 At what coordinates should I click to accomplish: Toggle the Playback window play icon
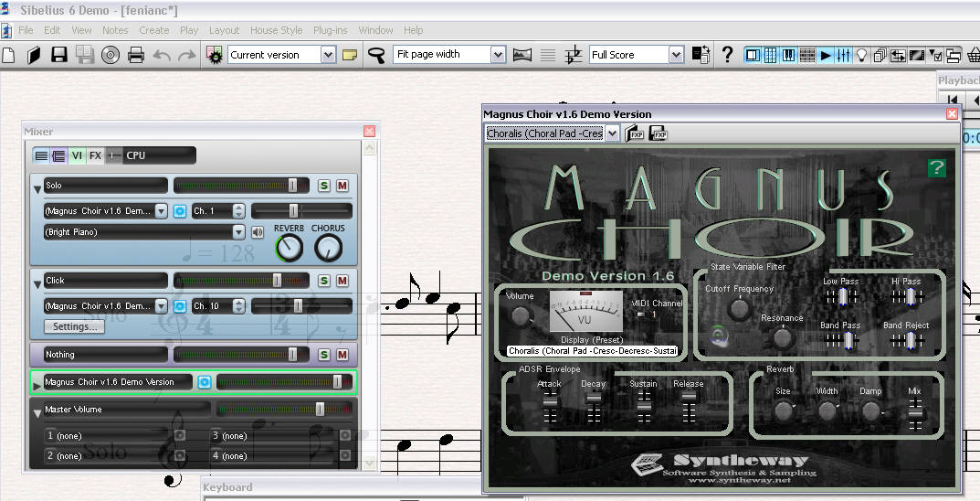coord(826,55)
